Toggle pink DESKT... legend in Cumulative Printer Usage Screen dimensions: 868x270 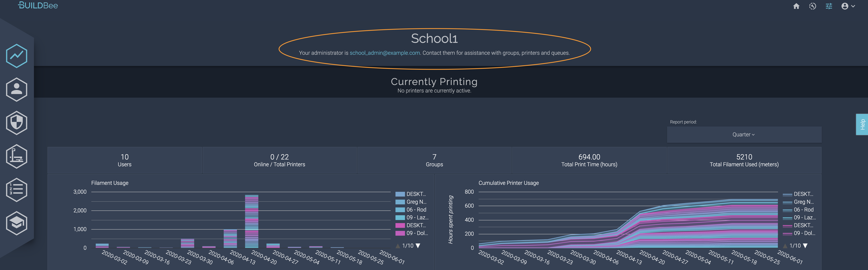click(x=798, y=225)
